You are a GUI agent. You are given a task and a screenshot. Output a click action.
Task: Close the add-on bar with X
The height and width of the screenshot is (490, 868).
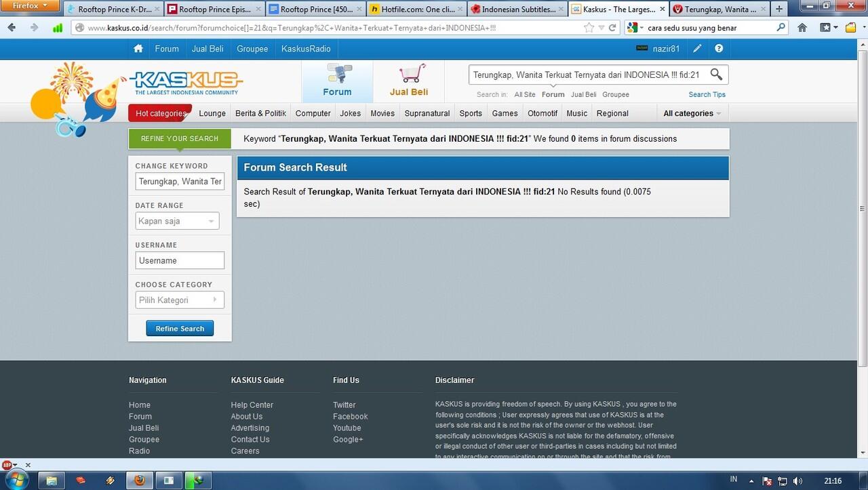(28, 465)
